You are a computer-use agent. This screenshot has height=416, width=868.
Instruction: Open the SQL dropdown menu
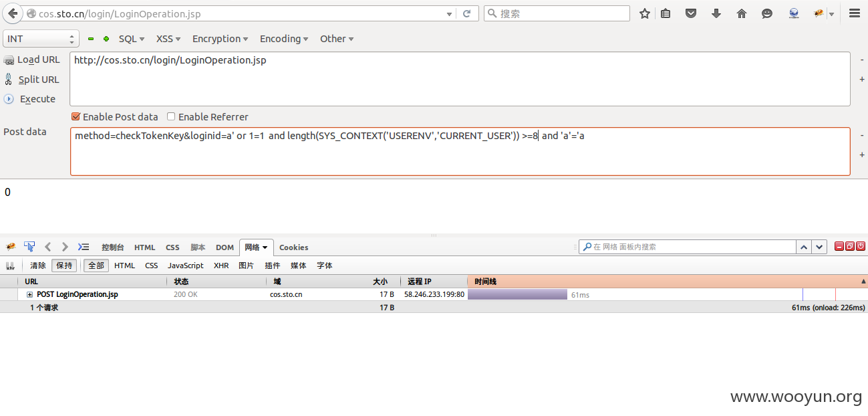(x=132, y=39)
